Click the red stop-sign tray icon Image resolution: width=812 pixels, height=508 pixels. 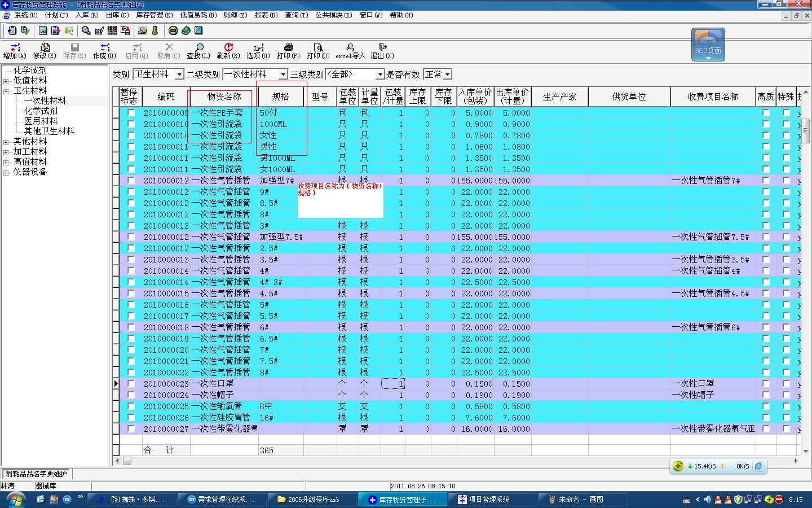pos(779,500)
